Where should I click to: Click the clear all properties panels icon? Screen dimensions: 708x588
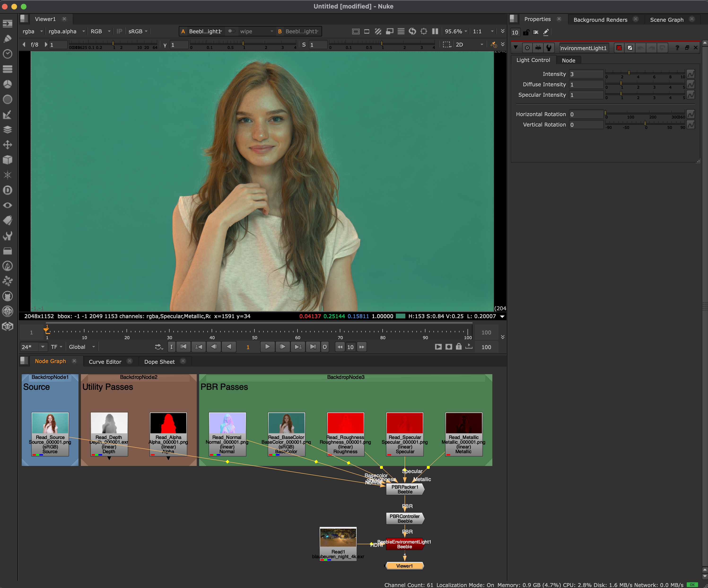coord(536,32)
